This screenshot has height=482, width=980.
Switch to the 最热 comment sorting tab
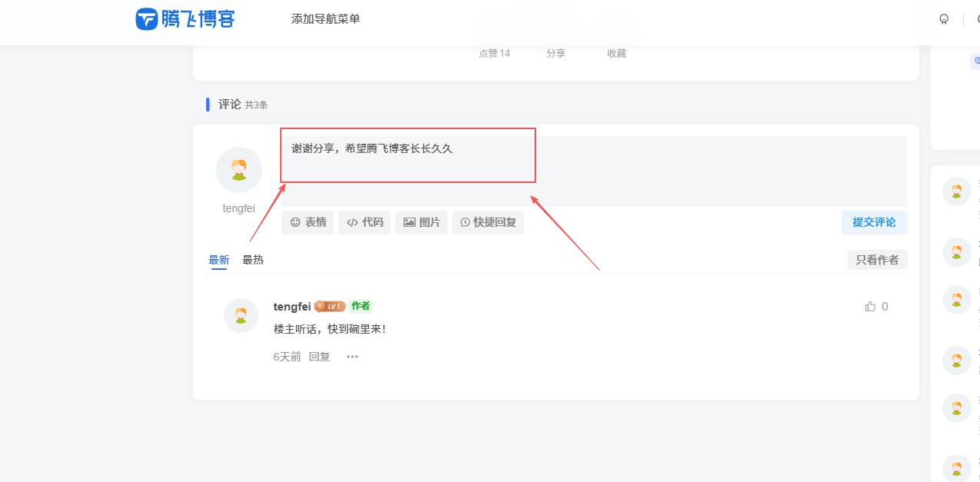[253, 259]
